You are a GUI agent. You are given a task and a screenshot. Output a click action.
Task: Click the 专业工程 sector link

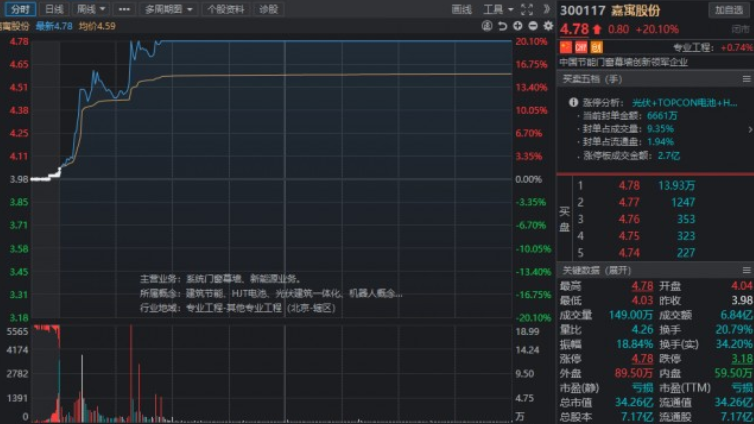point(692,47)
